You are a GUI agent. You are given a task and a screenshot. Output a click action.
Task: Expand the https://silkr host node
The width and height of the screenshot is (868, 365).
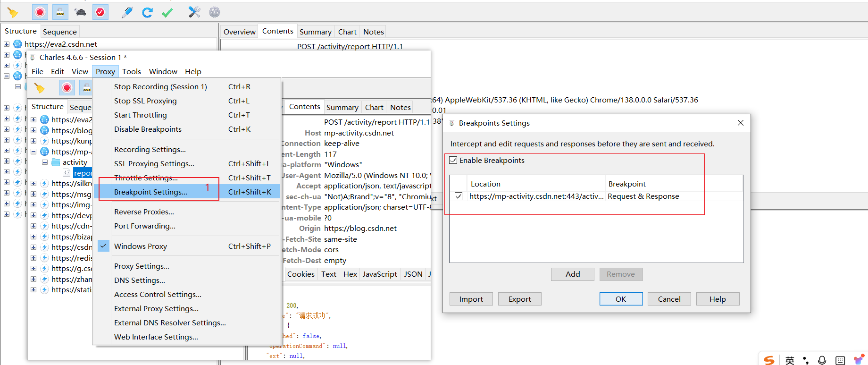click(x=33, y=183)
